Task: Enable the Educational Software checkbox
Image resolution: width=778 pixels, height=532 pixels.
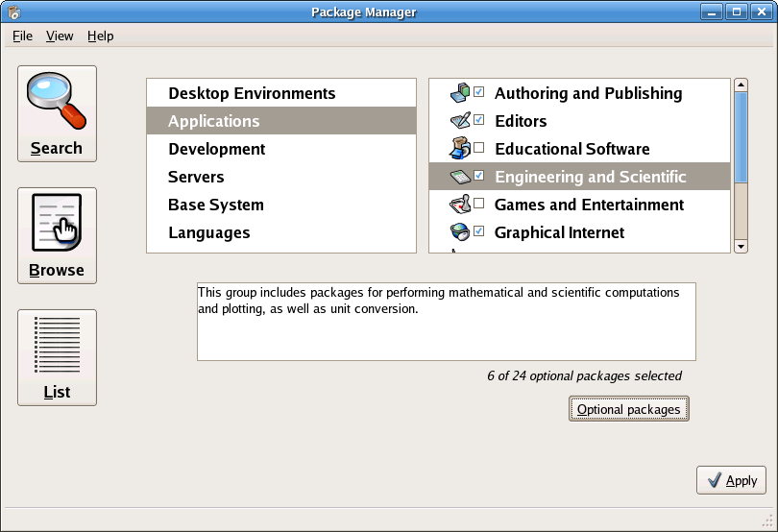Action: 479,147
